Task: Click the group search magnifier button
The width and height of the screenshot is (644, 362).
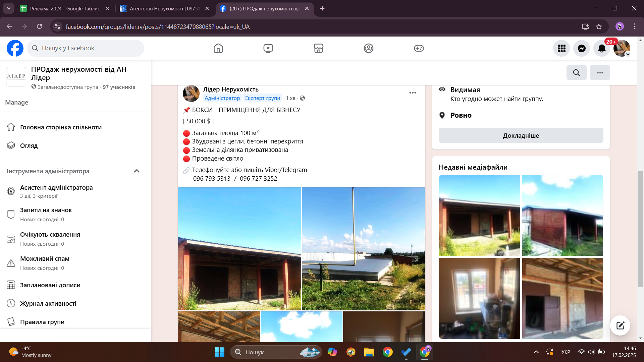Action: [x=576, y=73]
